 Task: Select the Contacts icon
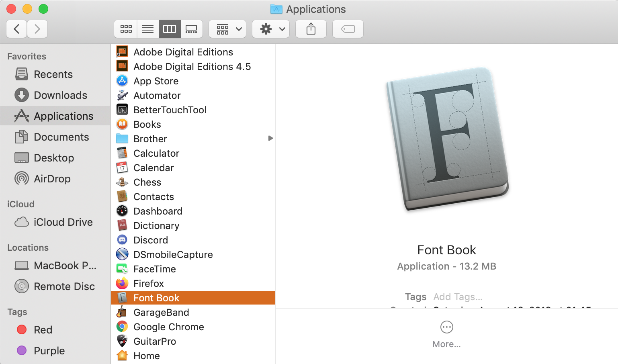(122, 196)
